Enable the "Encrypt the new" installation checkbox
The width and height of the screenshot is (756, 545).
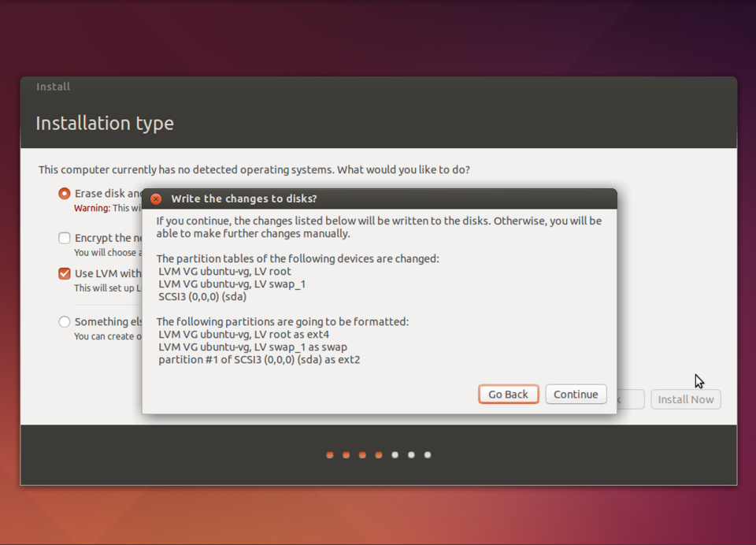click(64, 238)
